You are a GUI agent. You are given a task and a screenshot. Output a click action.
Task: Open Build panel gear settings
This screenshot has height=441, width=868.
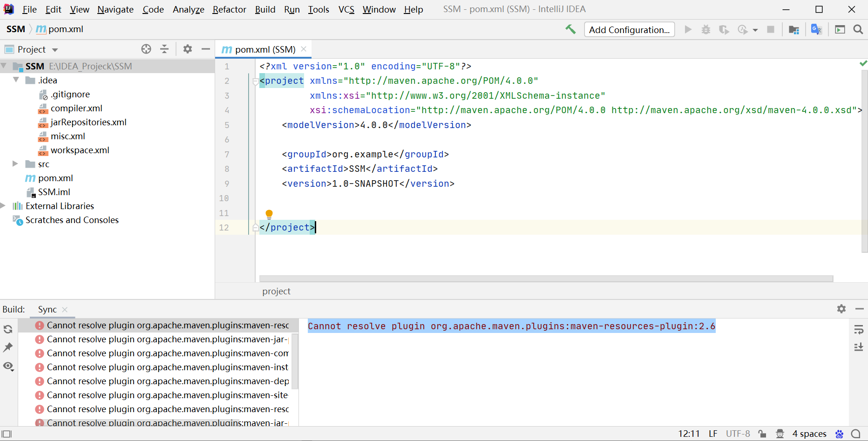click(841, 309)
